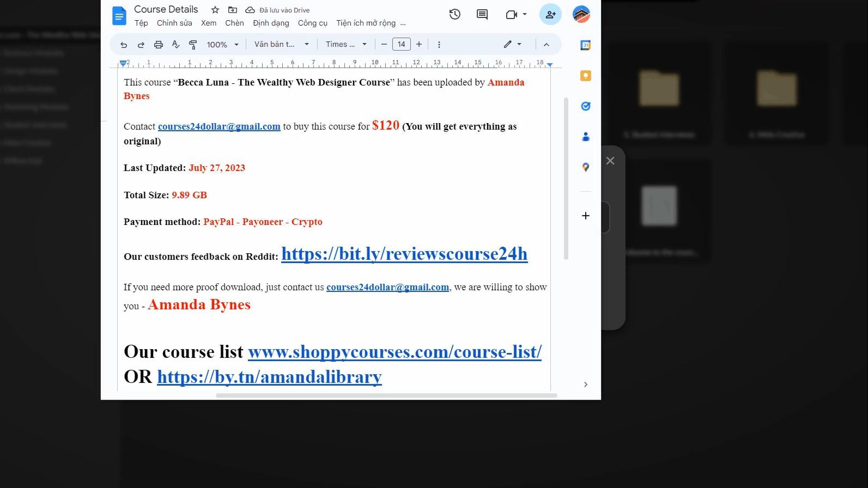
Task: Show overflow menus ellipsis
Action: pos(403,23)
